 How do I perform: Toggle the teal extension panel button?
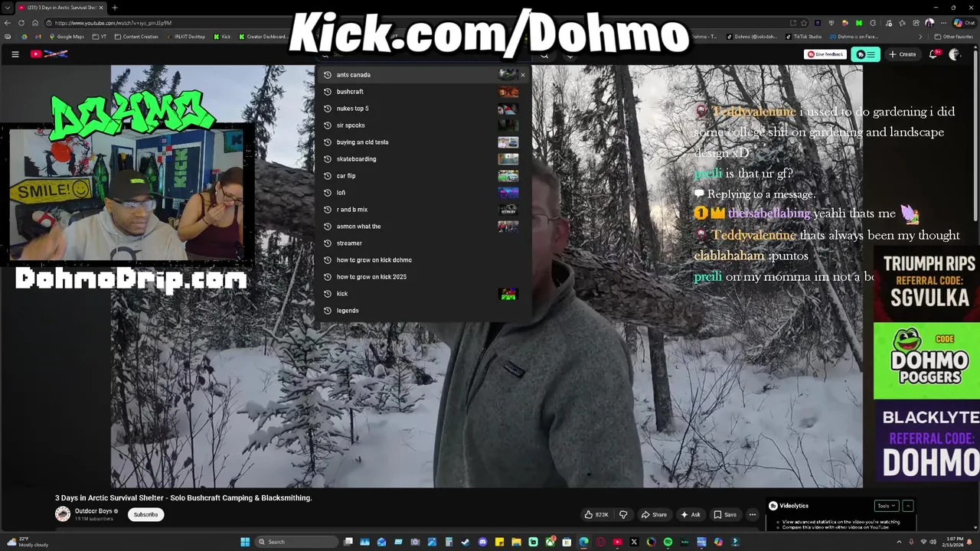(866, 54)
